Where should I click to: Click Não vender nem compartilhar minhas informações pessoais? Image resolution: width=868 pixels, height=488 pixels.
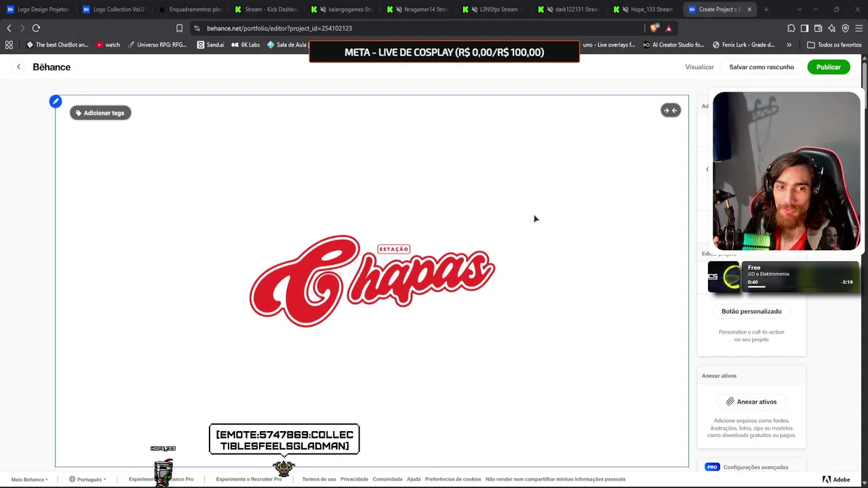(555, 479)
